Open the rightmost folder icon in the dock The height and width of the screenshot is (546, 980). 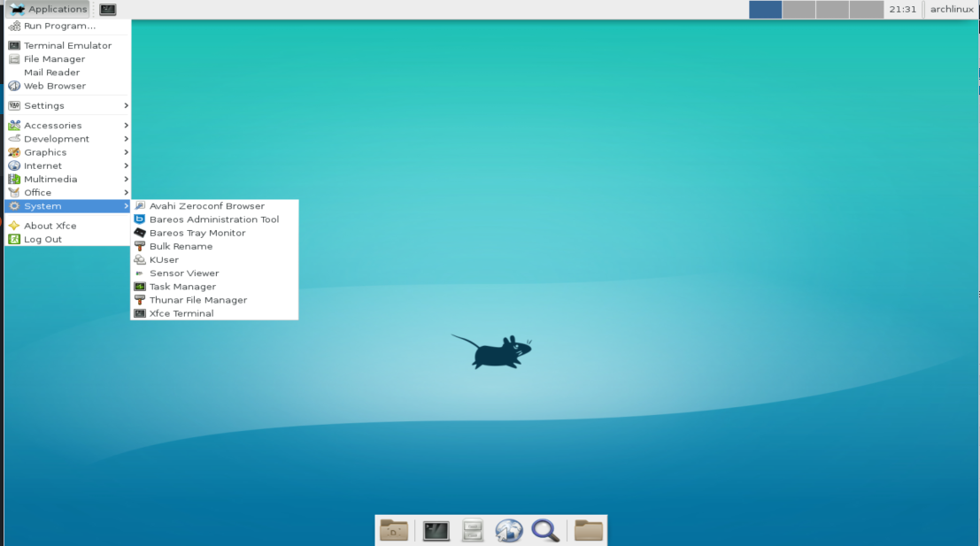click(588, 530)
